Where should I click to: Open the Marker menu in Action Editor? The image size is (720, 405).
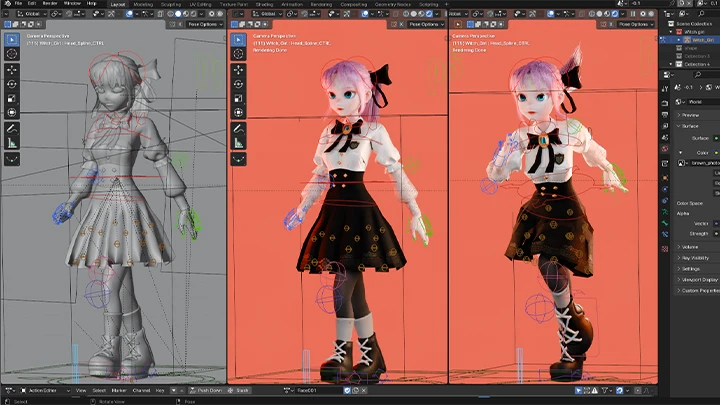click(119, 390)
